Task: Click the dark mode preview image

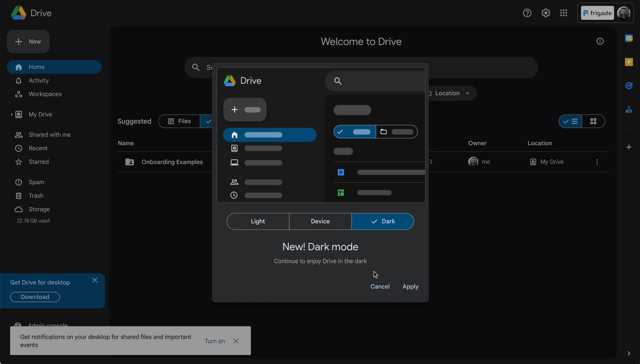Action: [321, 135]
